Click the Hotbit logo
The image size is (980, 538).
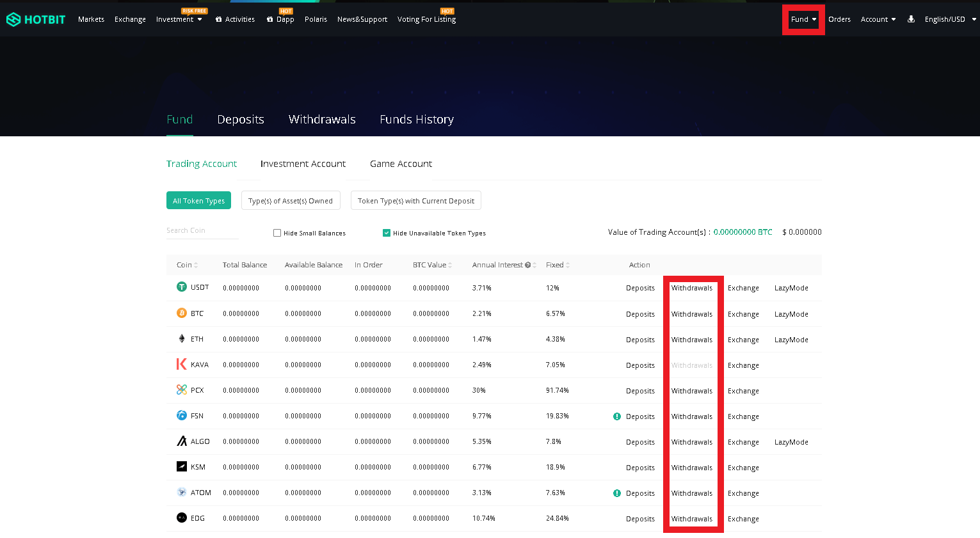coord(36,19)
